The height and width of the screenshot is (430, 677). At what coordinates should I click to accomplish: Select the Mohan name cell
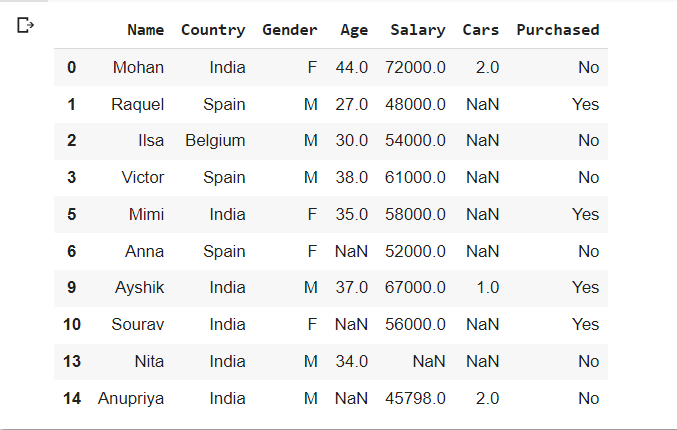[x=138, y=67]
